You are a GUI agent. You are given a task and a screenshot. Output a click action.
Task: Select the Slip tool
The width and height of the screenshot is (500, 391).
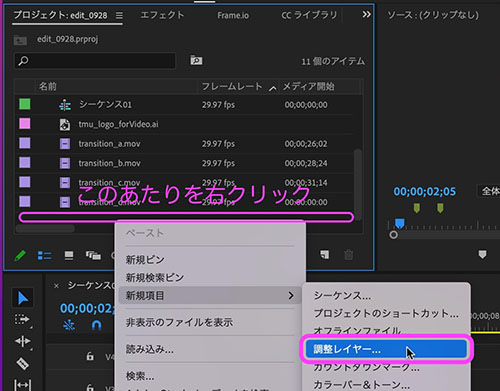22,385
